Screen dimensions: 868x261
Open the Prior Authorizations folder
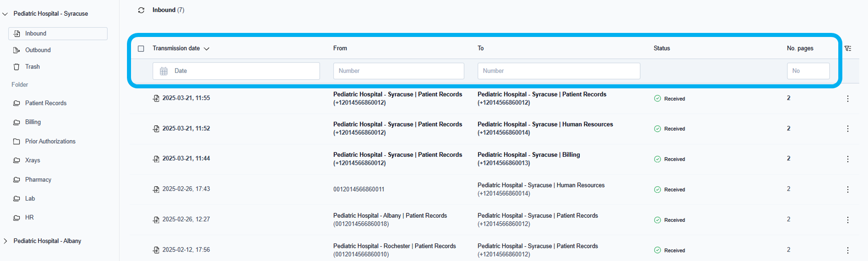50,142
